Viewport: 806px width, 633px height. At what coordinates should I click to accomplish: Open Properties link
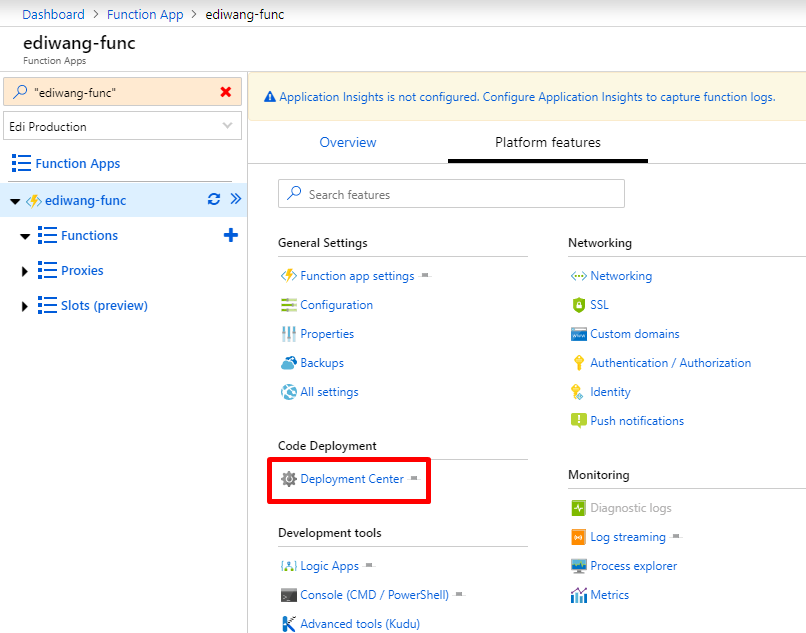(327, 334)
